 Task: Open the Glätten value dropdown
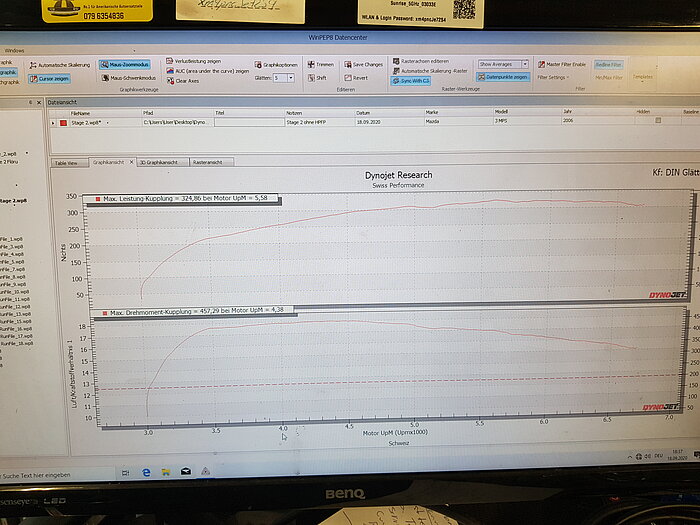290,77
